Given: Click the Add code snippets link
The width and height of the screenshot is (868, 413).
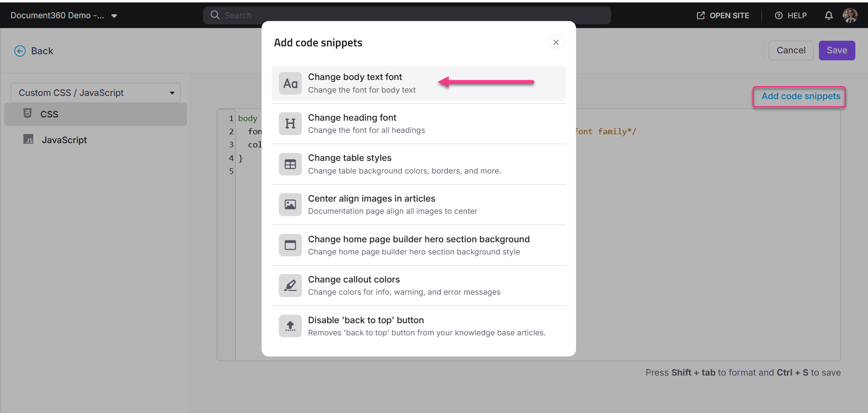Looking at the screenshot, I should [801, 96].
